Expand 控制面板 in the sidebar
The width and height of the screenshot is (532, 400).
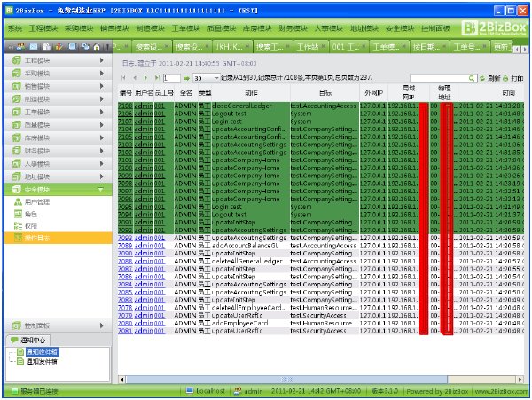coord(58,325)
